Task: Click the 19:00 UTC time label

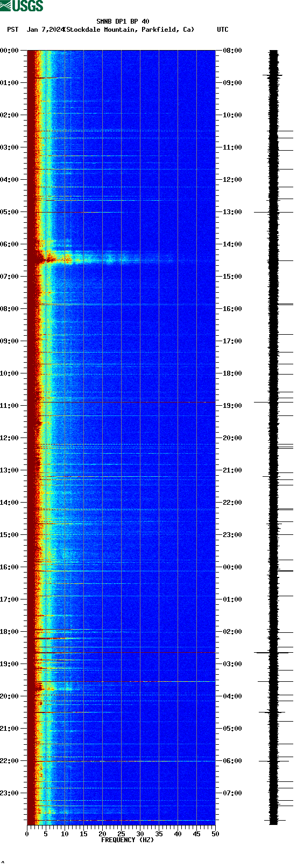Action: (232, 406)
